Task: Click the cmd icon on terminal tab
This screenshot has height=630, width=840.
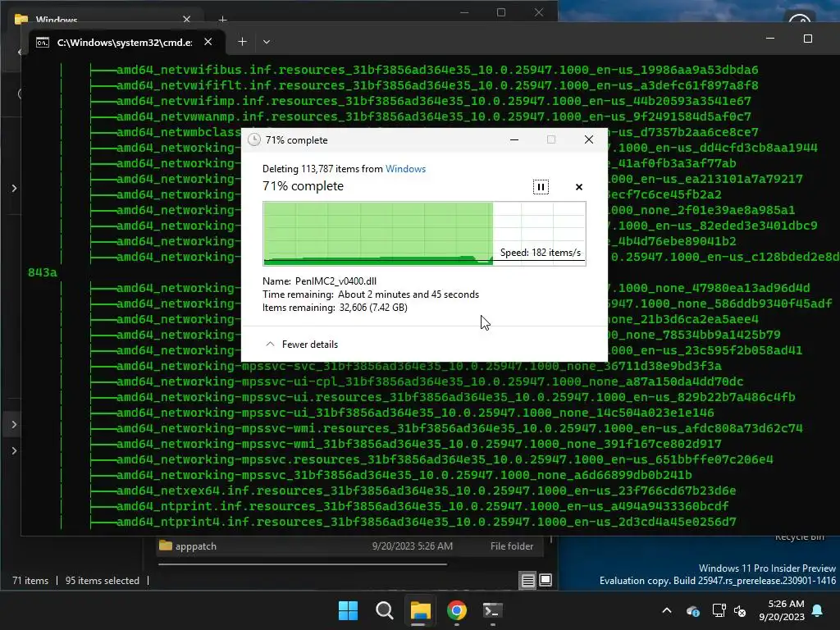Action: click(43, 43)
